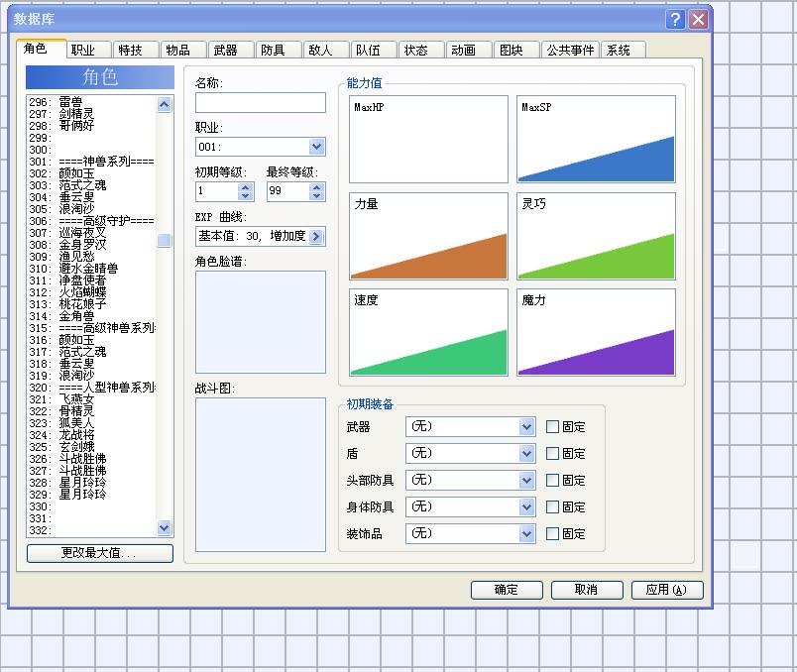
Task: Click the 角色脸谱 image box
Action: tap(261, 322)
